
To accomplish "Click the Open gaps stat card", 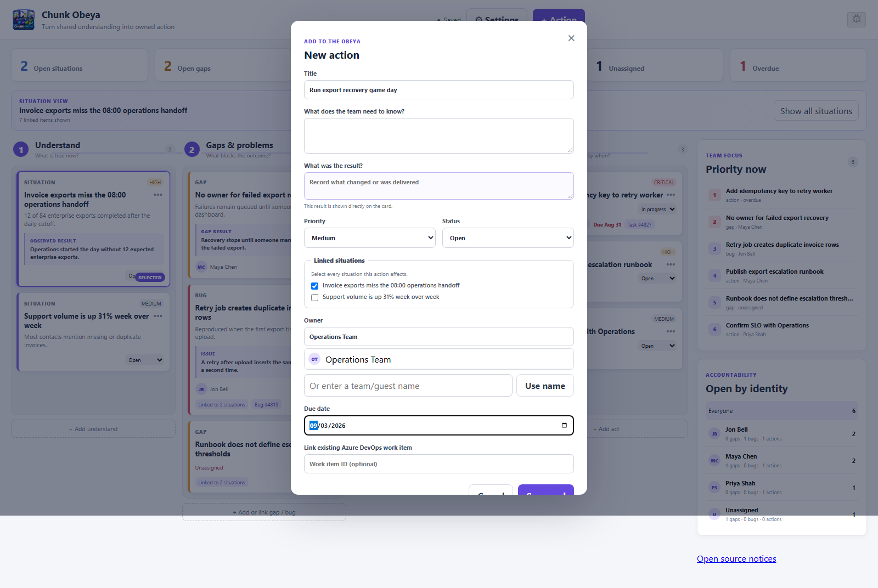I will (223, 65).
